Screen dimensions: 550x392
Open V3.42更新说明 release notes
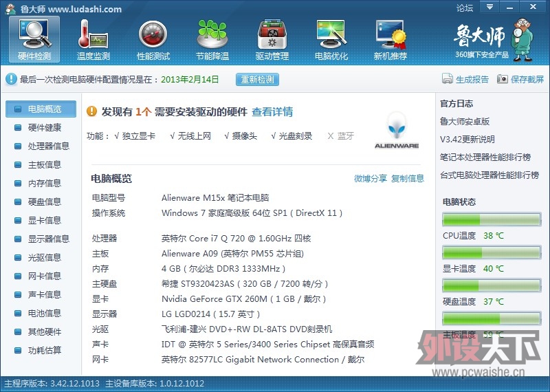[x=467, y=140]
